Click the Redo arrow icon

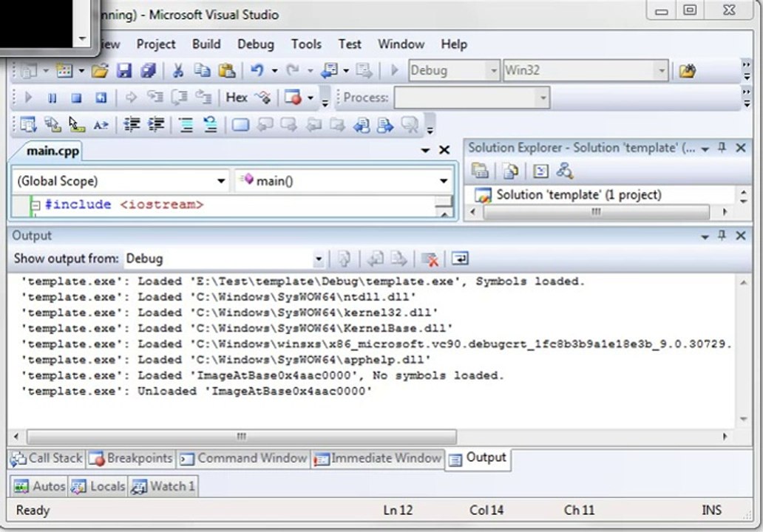click(x=293, y=71)
